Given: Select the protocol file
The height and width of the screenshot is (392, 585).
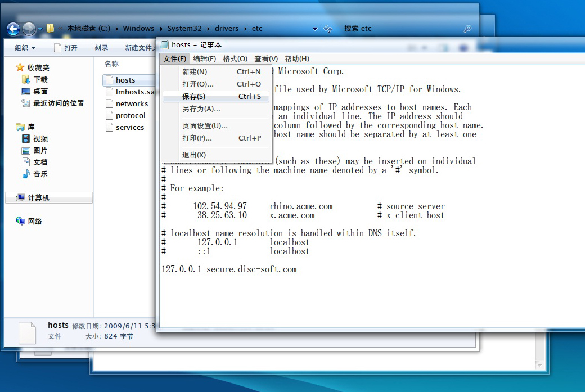Looking at the screenshot, I should (x=125, y=116).
